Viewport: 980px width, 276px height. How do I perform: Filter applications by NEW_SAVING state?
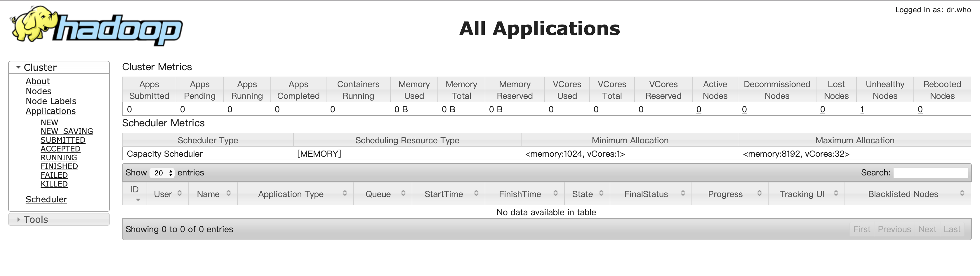click(x=67, y=131)
